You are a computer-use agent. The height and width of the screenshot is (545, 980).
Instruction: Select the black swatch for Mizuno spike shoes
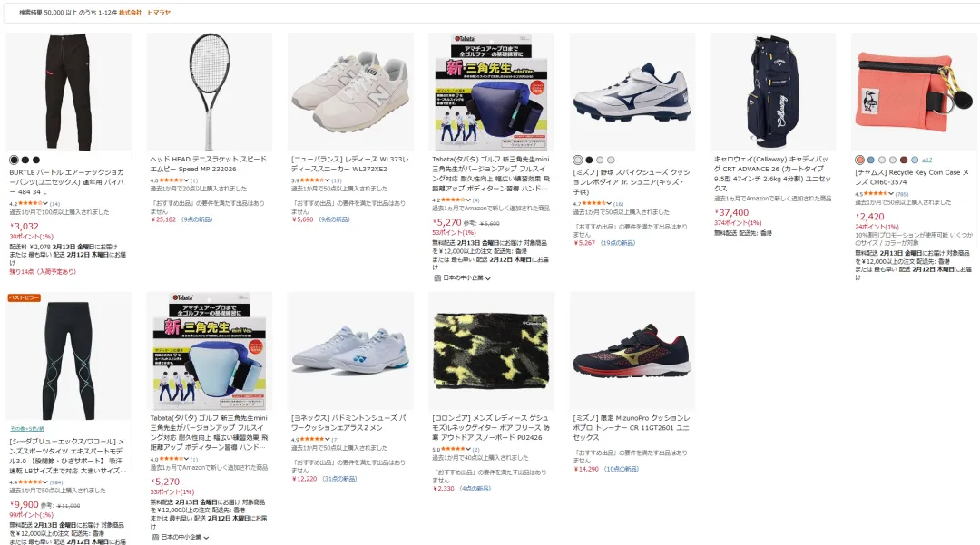(589, 160)
